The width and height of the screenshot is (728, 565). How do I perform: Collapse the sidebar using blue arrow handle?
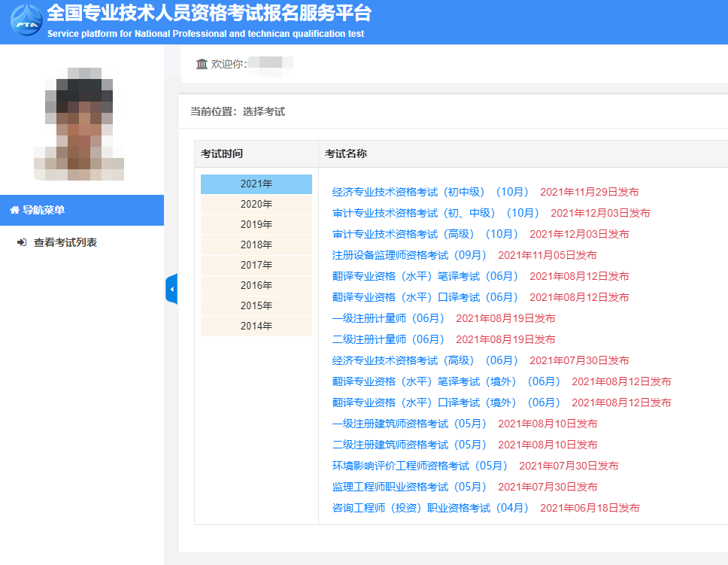point(171,289)
